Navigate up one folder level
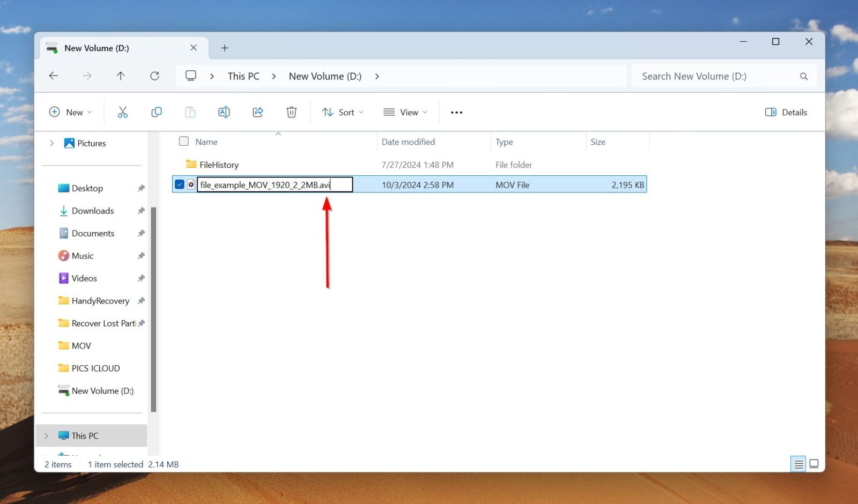The height and width of the screenshot is (504, 858). coord(121,76)
